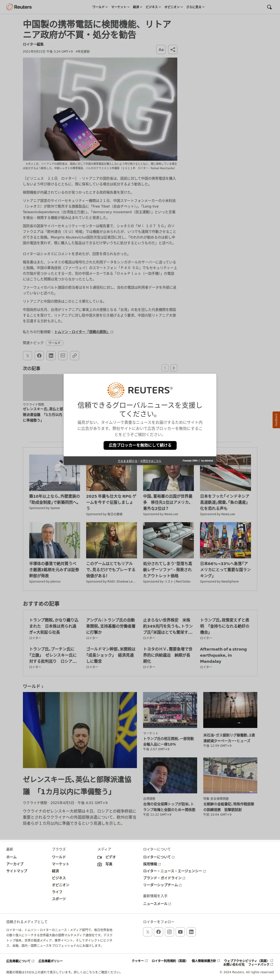The height and width of the screenshot is (980, 280).
Task: Open footer ライフ browse link
Action: [57, 892]
